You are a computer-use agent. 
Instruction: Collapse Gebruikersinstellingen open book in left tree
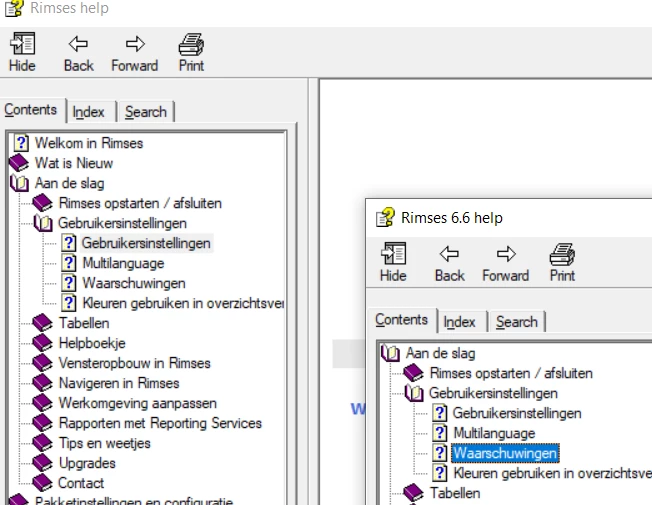point(43,223)
